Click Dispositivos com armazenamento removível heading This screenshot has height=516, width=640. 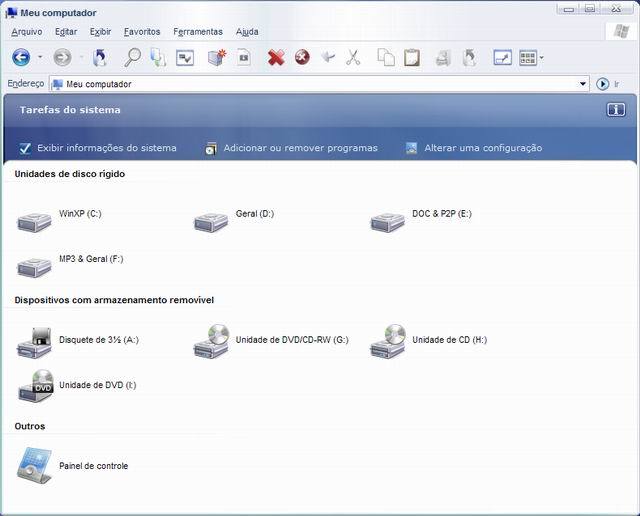(114, 300)
